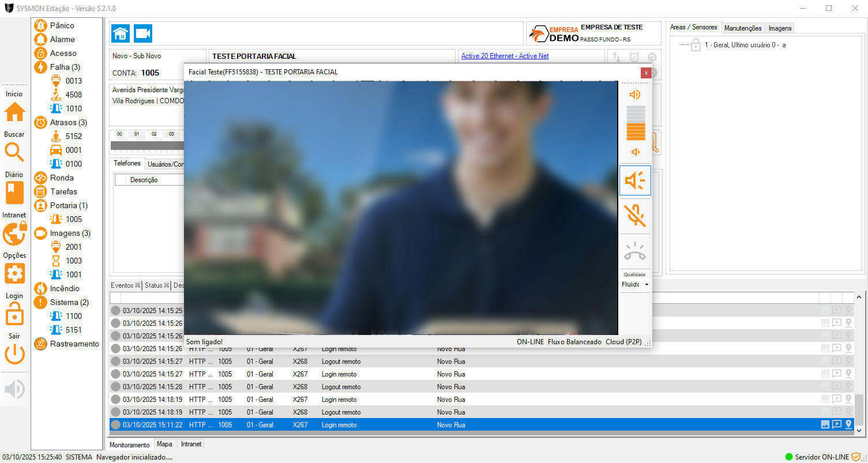868x463 pixels.
Task: Expand the Imagens (3) category
Action: click(69, 233)
